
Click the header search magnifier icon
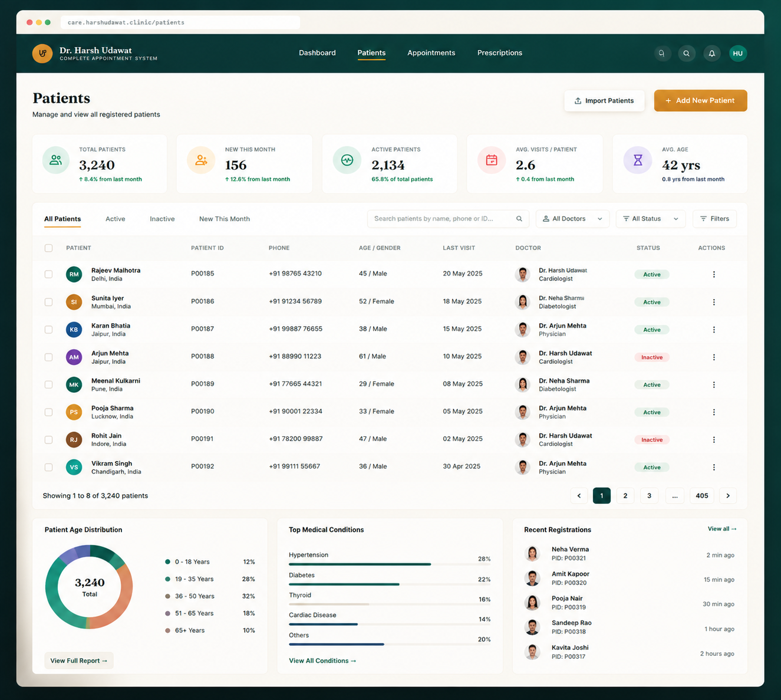[686, 53]
